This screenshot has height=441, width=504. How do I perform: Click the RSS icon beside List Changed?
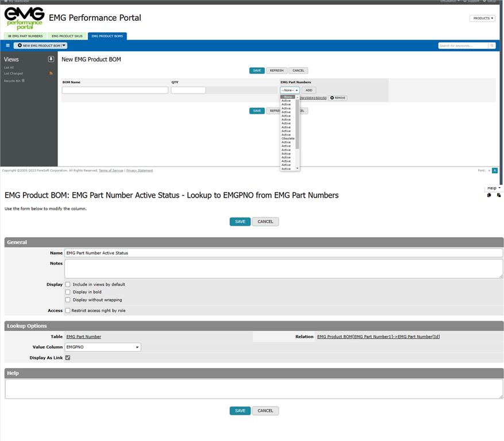[51, 73]
